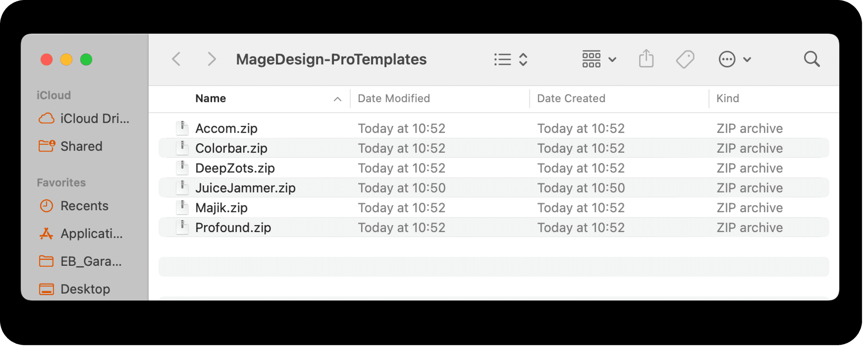Image resolution: width=868 pixels, height=357 pixels.
Task: Click the Shared folder icon in the sidebar
Action: pyautogui.click(x=47, y=146)
